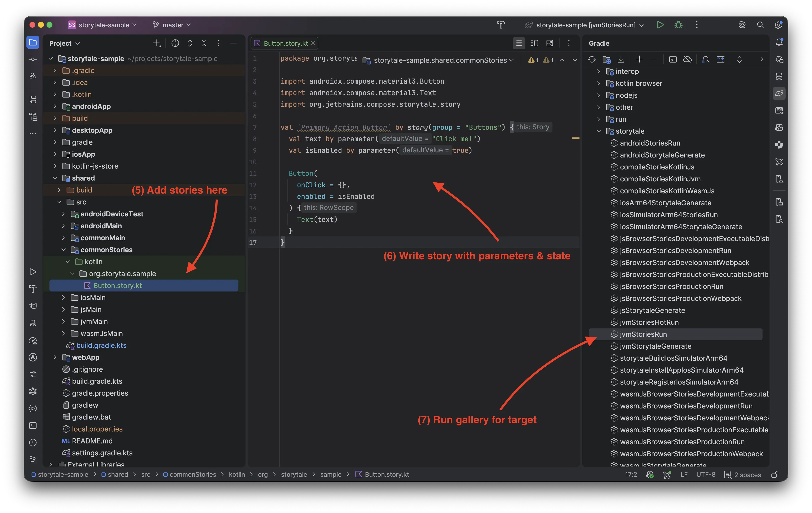Open the storytale-sample.shared.commonStories module dropdown

[x=438, y=60]
